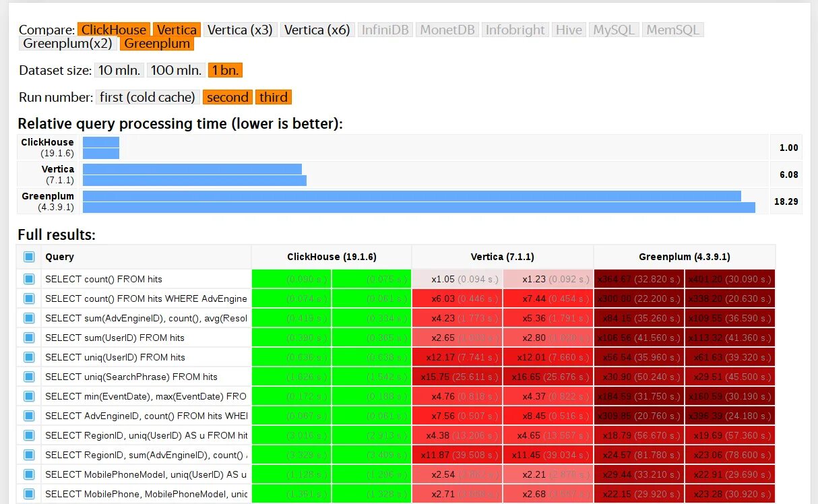
Task: Click the Query column header text
Action: [x=59, y=257]
